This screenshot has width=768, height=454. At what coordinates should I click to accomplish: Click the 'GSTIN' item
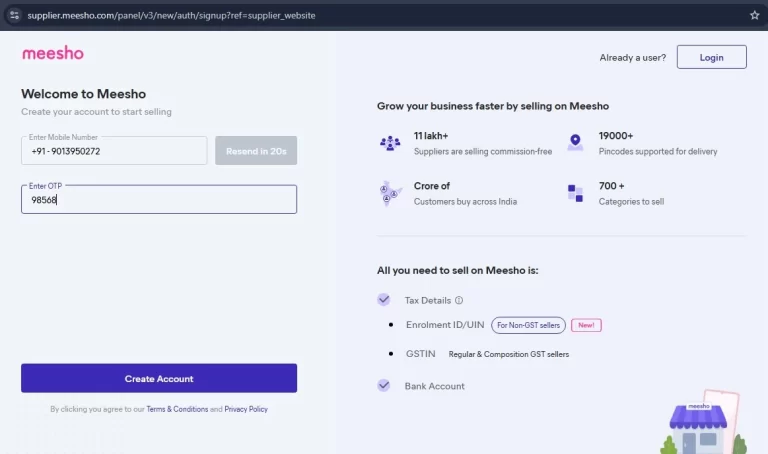coord(420,354)
